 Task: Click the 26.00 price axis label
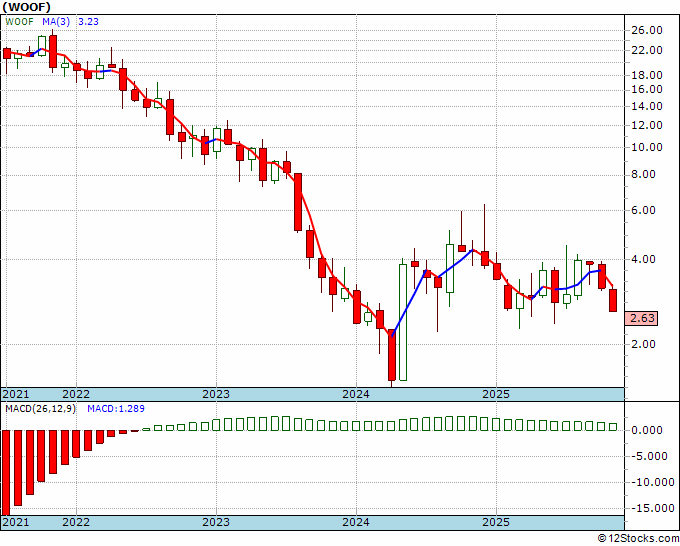647,30
